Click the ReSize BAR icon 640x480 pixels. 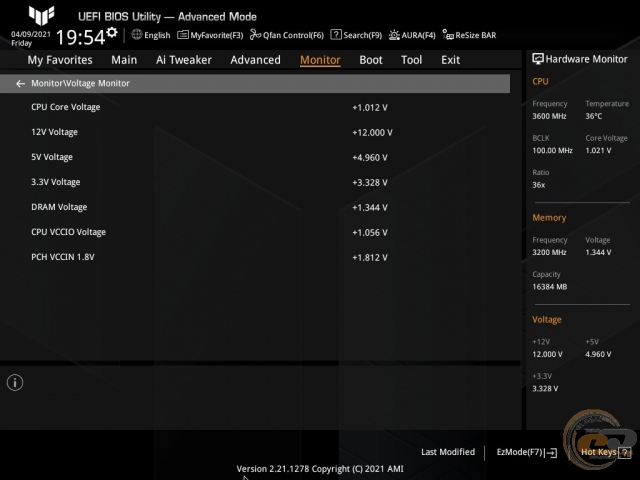[448, 35]
